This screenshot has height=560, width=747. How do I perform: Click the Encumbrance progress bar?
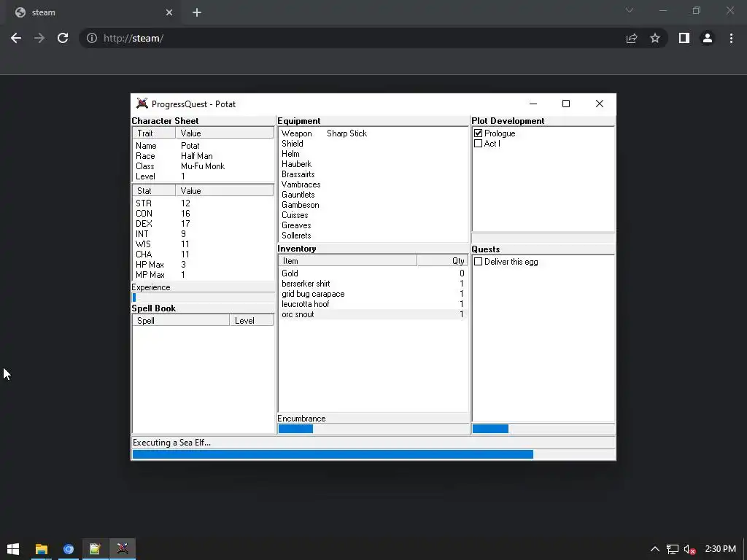(x=373, y=429)
